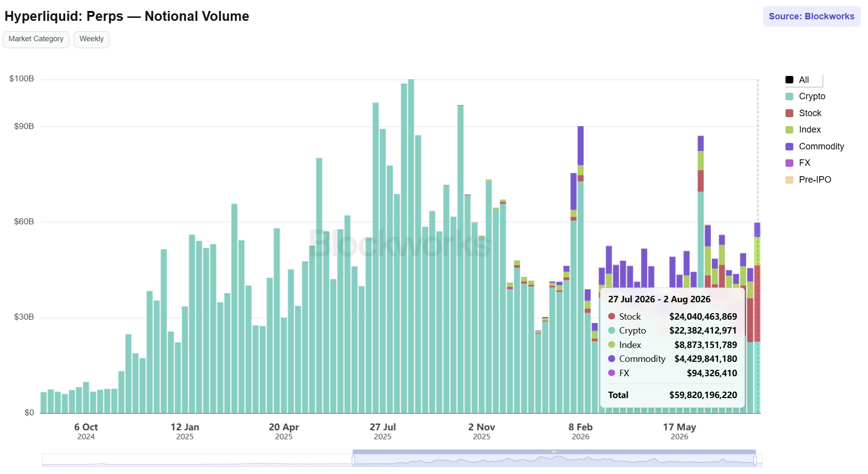Click the '8 Feb 2026' x-axis label
The height and width of the screenshot is (474, 868).
pyautogui.click(x=580, y=431)
